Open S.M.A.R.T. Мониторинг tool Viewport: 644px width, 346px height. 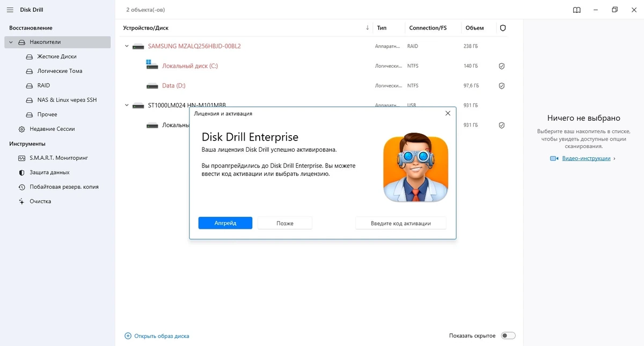tap(58, 158)
